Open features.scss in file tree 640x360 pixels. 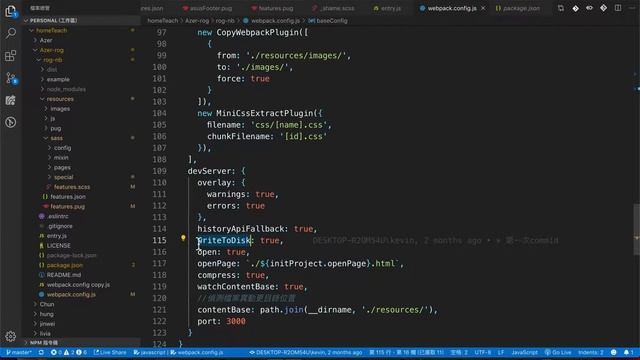coord(72,187)
